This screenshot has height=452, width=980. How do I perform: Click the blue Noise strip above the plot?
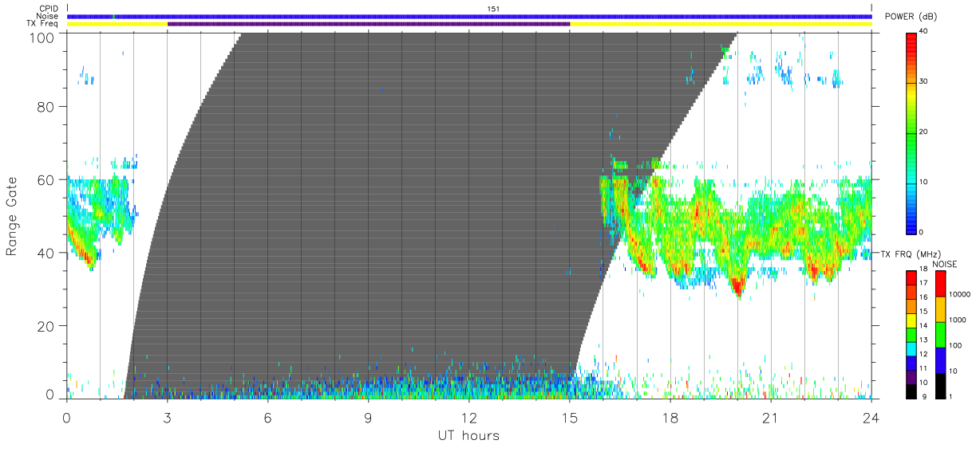pos(469,16)
